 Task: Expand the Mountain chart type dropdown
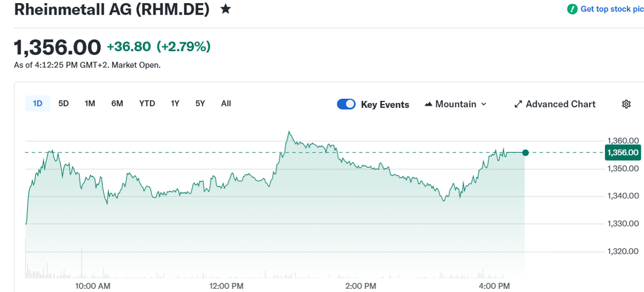click(484, 104)
